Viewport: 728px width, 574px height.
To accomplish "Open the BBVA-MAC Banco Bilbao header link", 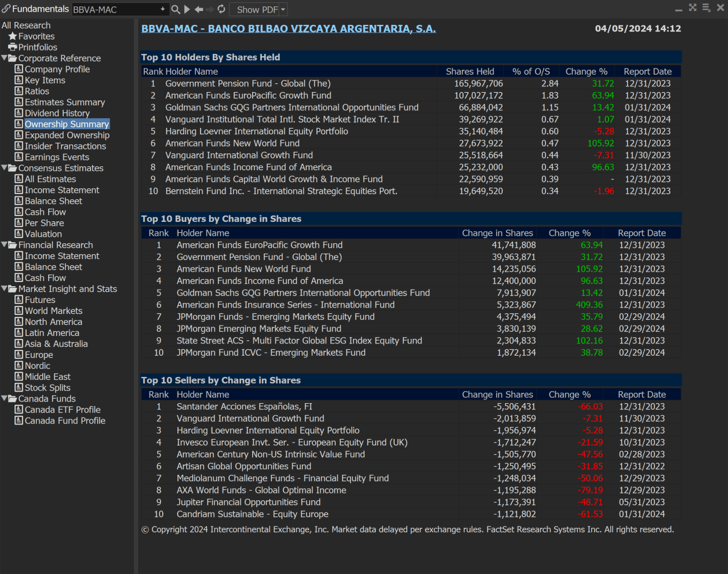I will [289, 29].
